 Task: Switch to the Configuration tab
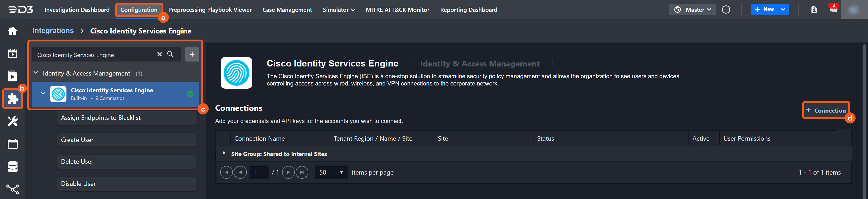tap(139, 10)
